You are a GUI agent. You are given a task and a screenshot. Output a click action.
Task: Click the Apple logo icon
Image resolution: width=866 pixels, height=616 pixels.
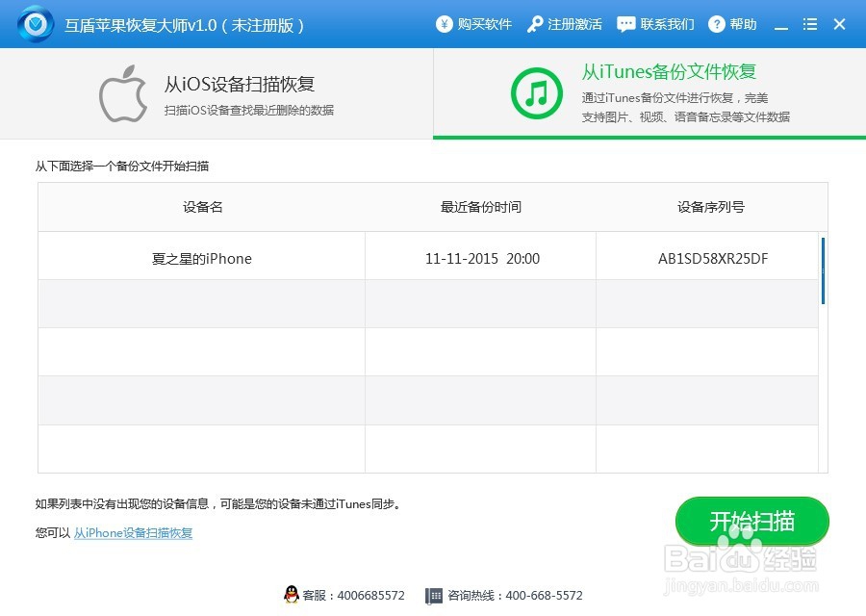(x=123, y=93)
